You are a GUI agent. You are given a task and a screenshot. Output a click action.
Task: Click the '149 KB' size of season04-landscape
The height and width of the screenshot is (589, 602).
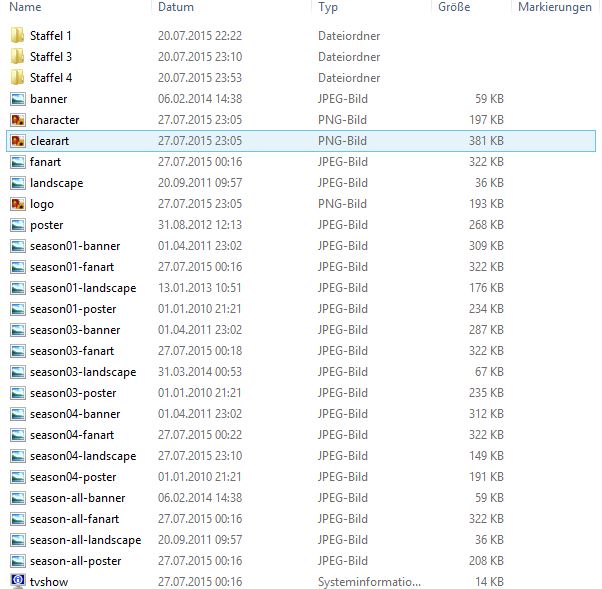click(x=486, y=456)
